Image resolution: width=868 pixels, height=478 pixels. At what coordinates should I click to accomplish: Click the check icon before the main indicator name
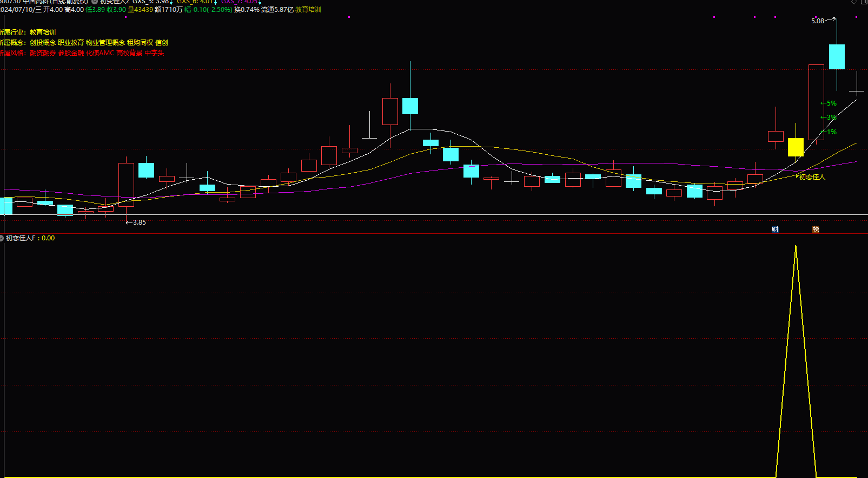(x=94, y=2)
